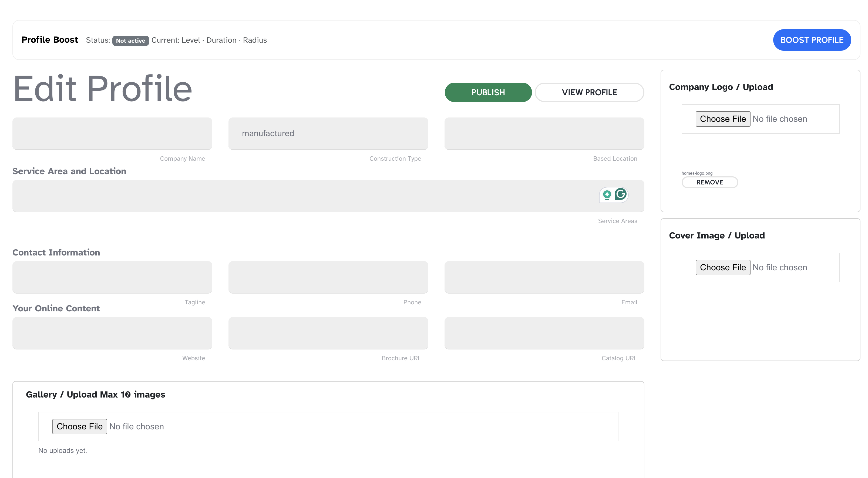The height and width of the screenshot is (478, 868).
Task: Choose File for Cover Image upload
Action: [722, 267]
